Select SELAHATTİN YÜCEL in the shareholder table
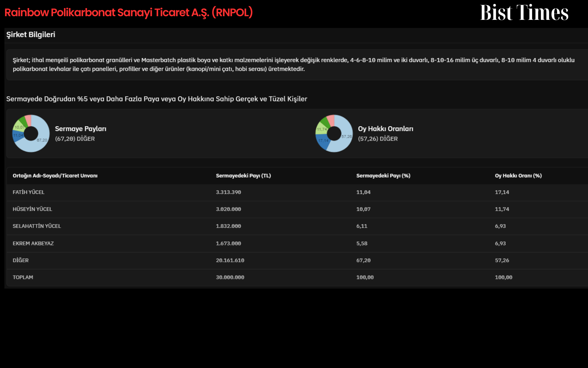 (37, 226)
